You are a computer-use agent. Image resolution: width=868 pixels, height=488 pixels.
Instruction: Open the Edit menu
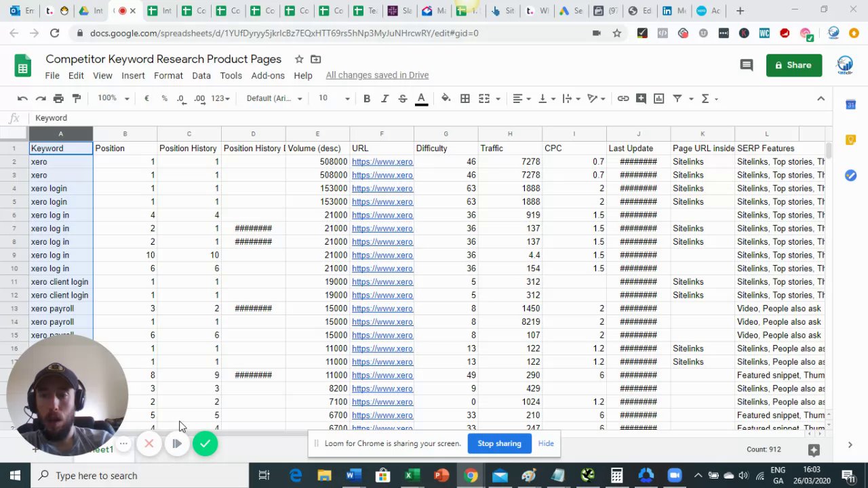(76, 75)
